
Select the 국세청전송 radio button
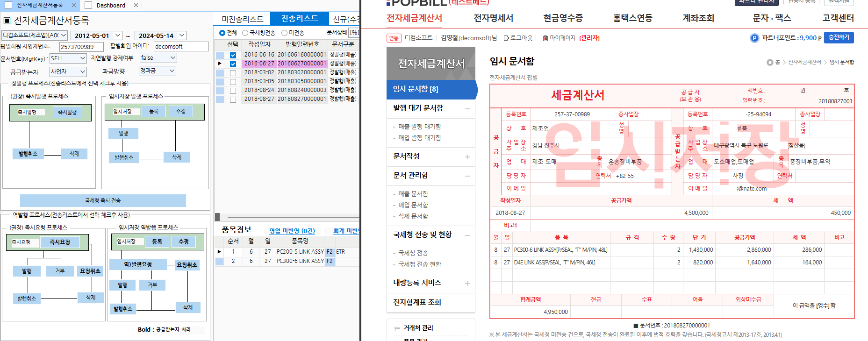pos(245,33)
